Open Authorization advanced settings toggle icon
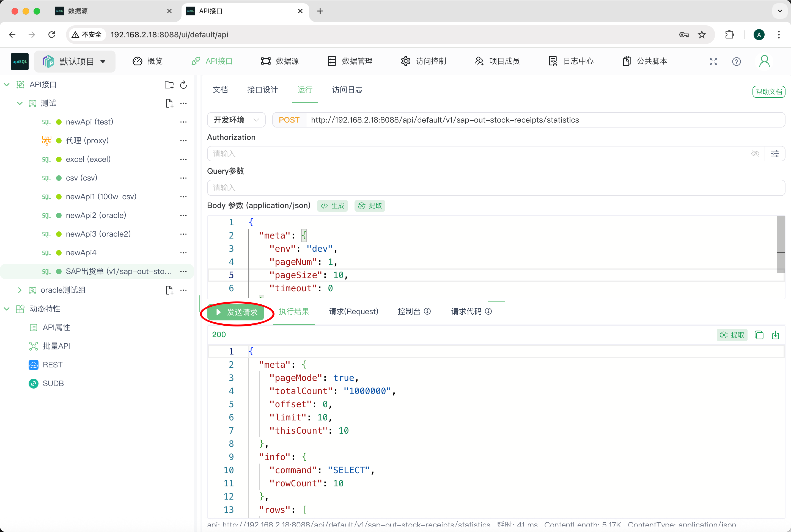The height and width of the screenshot is (532, 791). tap(775, 153)
